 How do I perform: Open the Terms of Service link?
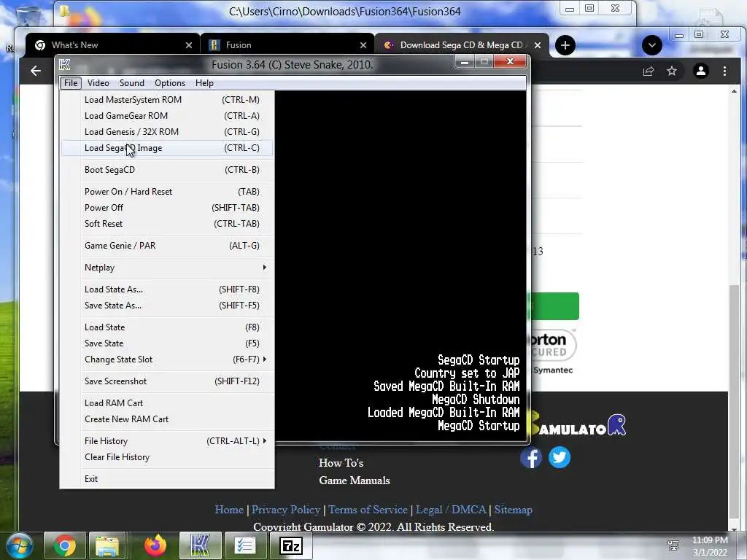click(368, 510)
